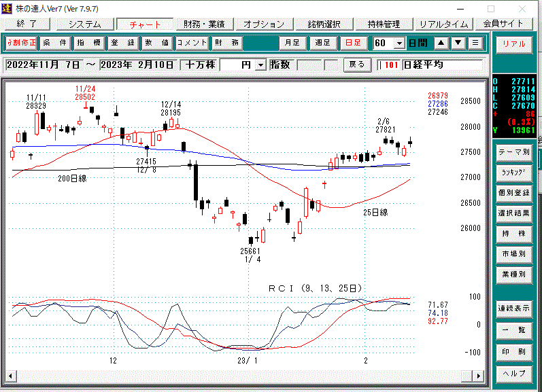Image resolution: width=542 pixels, height=392 pixels.
Task: Click the three-line list icon button
Action: click(475, 43)
